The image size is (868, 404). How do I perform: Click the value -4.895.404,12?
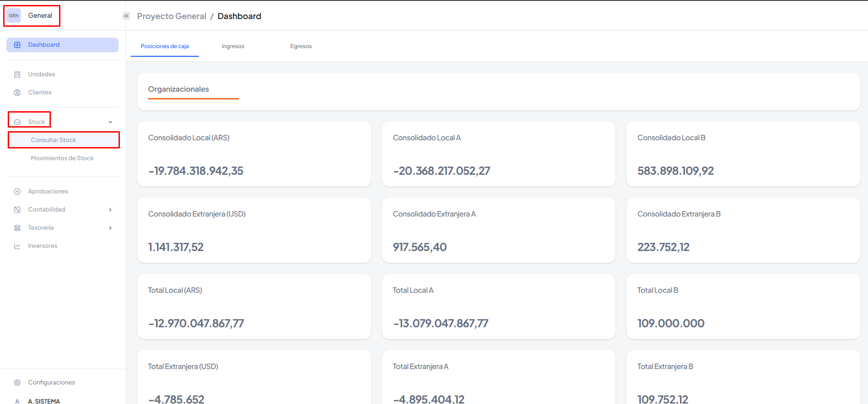pyautogui.click(x=429, y=399)
